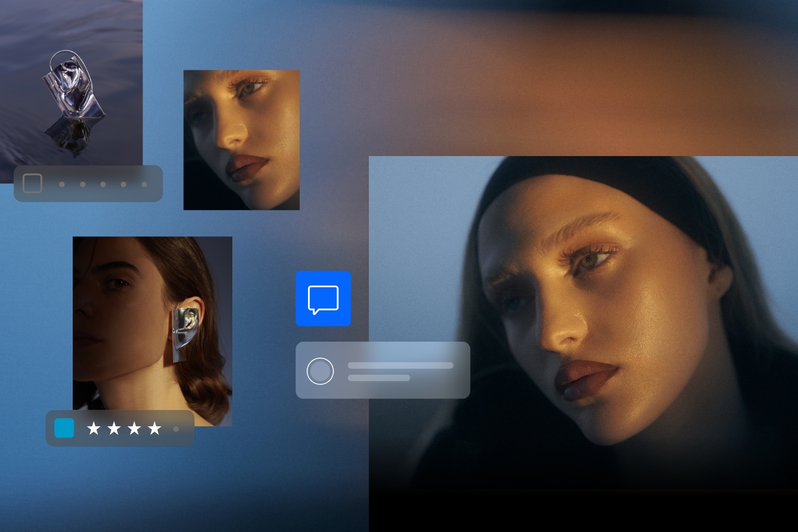Click the last rating dot beside the checkbox
Image resolution: width=798 pixels, height=532 pixels.
pyautogui.click(x=144, y=184)
